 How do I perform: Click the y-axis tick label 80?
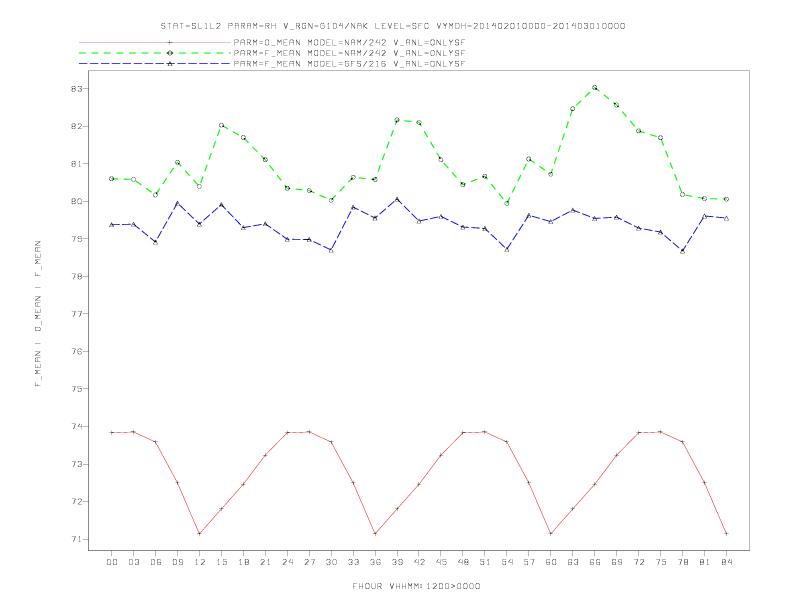[77, 201]
